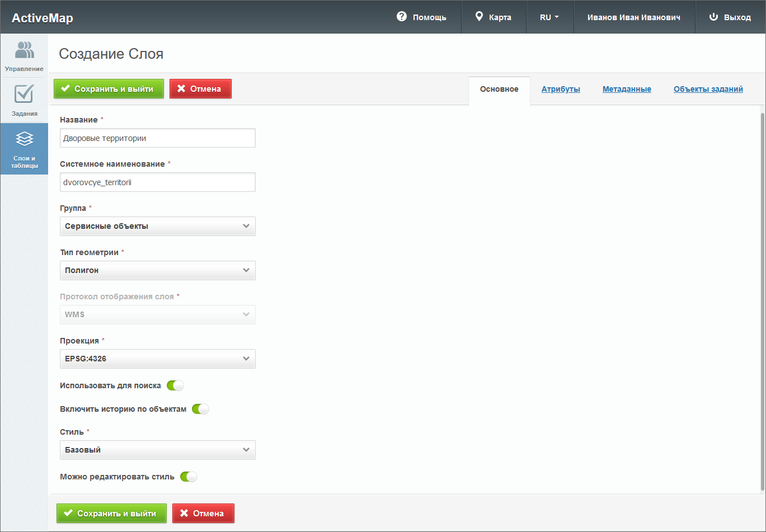This screenshot has width=766, height=532.
Task: Open the Задания checkmark icon in sidebar
Action: (x=24, y=94)
